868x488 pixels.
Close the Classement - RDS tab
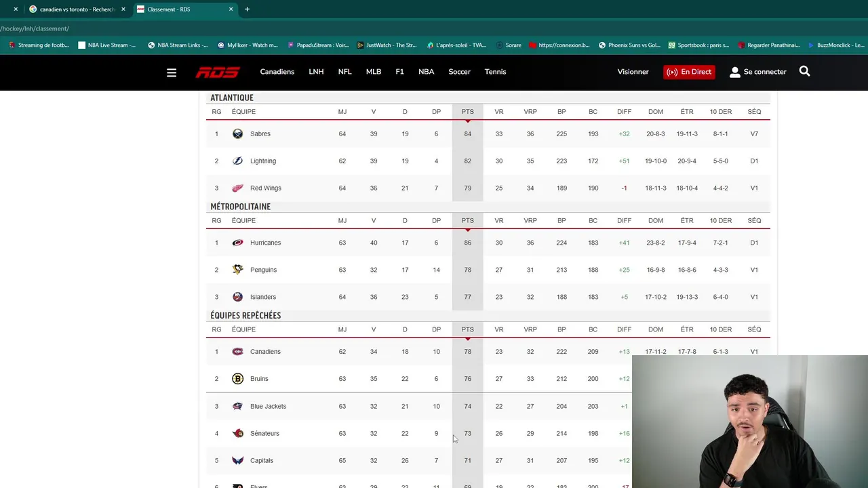[231, 9]
